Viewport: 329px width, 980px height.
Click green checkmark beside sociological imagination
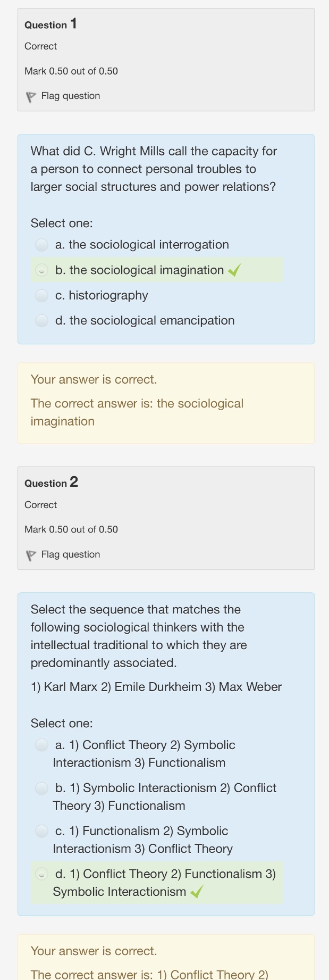[234, 270]
